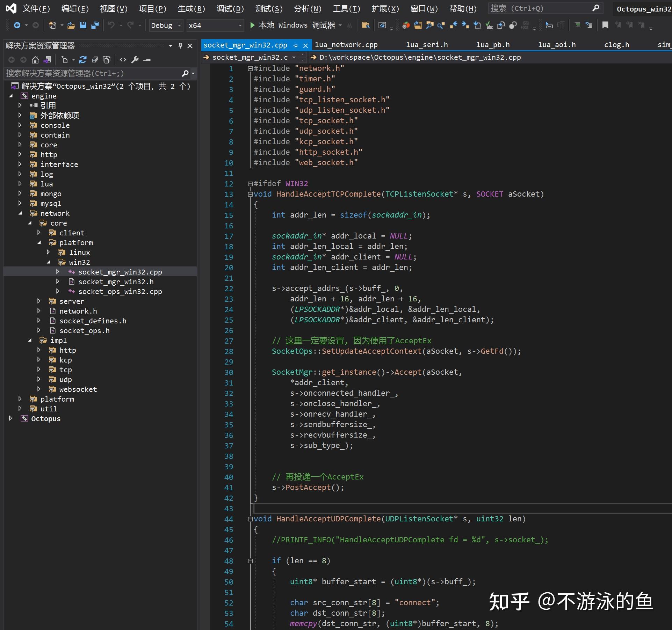Click the Find in Files toolbar icon
Screen dimensions: 672x630
(366, 25)
